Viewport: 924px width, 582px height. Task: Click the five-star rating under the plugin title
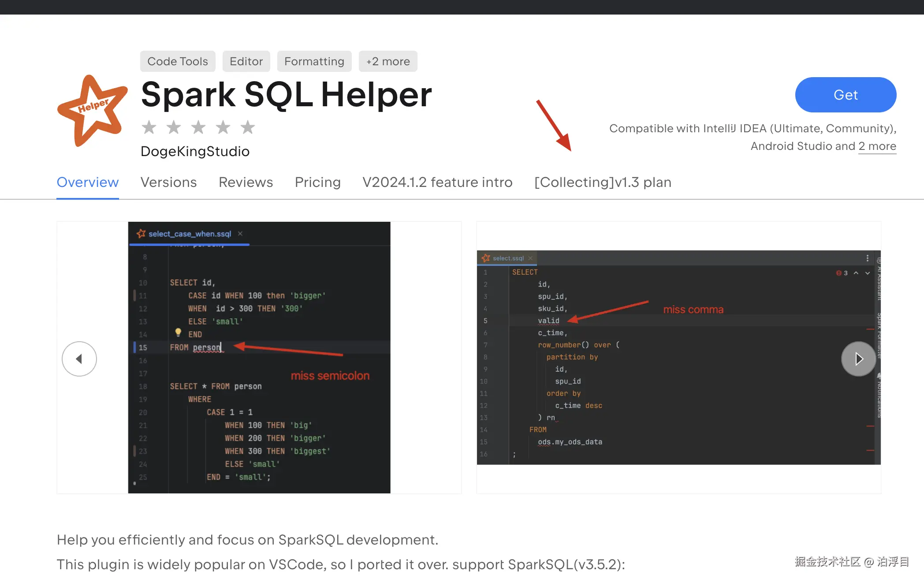[x=198, y=127]
